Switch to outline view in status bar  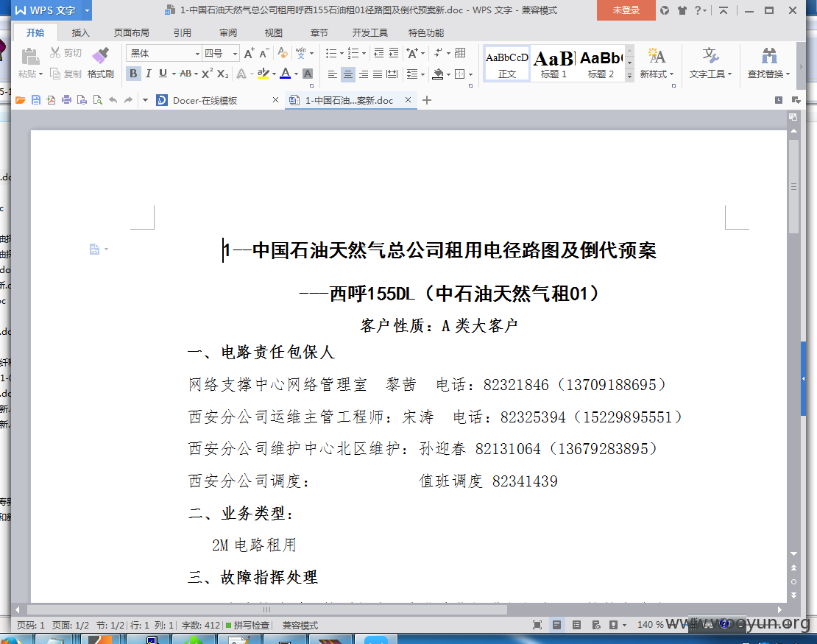pyautogui.click(x=577, y=625)
